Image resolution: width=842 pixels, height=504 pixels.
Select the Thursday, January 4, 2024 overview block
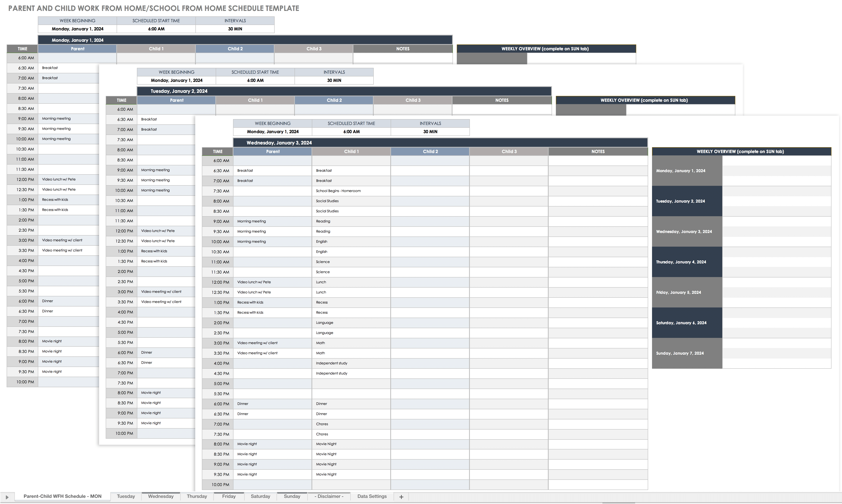687,262
